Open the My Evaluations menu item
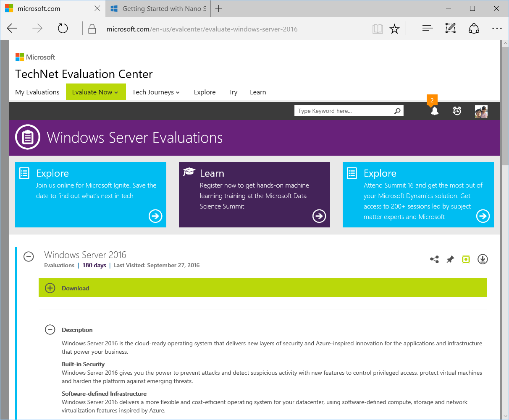509x420 pixels. tap(37, 92)
